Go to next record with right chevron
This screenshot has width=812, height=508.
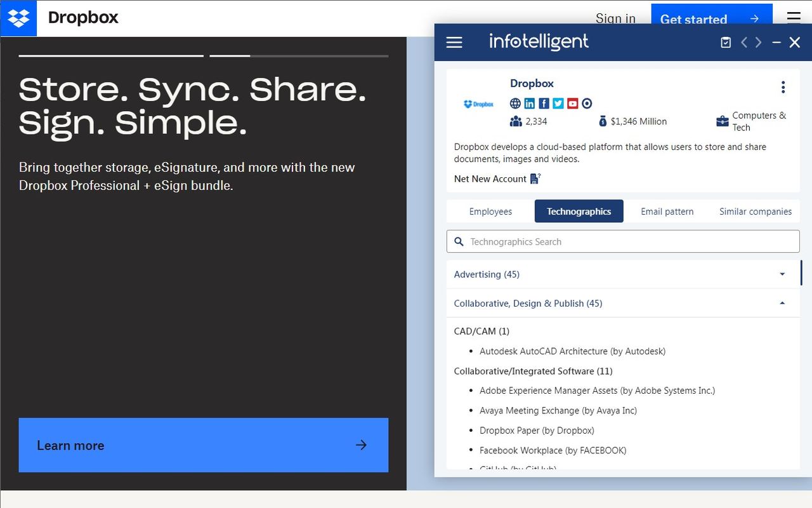(758, 43)
